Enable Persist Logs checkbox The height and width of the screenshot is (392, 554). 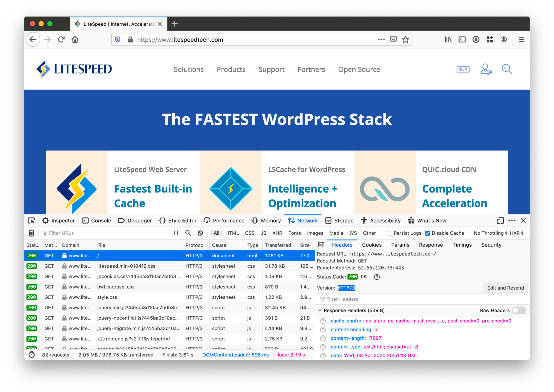point(390,233)
